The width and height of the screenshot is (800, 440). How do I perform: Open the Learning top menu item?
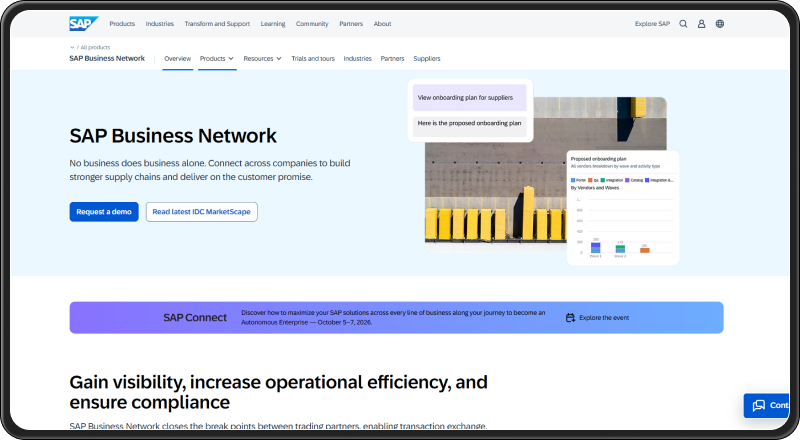pyautogui.click(x=273, y=24)
